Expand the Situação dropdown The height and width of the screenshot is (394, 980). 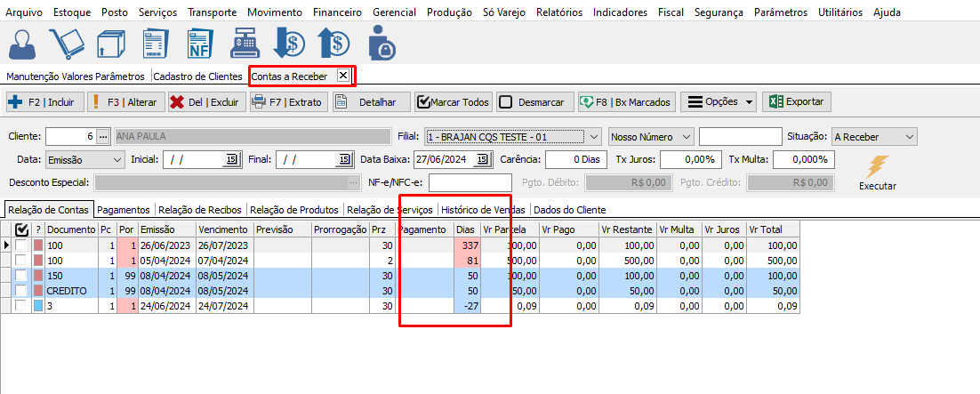(x=908, y=137)
